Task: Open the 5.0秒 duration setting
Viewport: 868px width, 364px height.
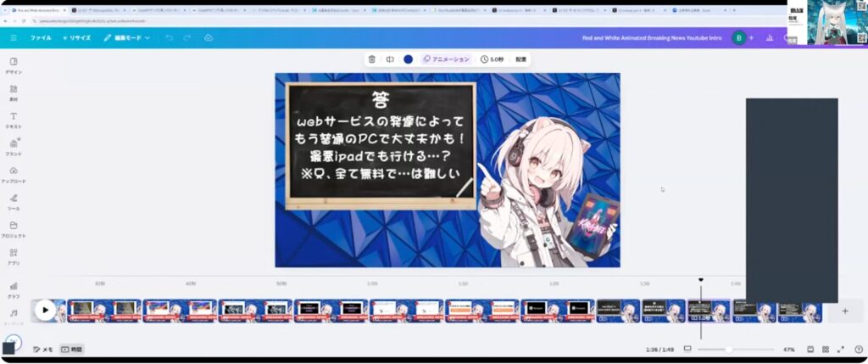Action: (492, 59)
